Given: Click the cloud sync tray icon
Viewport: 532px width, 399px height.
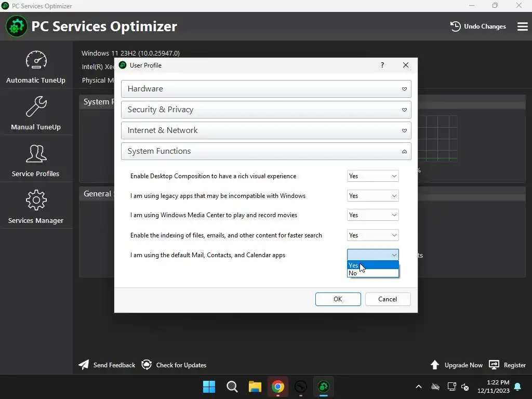Looking at the screenshot, I should click(435, 387).
